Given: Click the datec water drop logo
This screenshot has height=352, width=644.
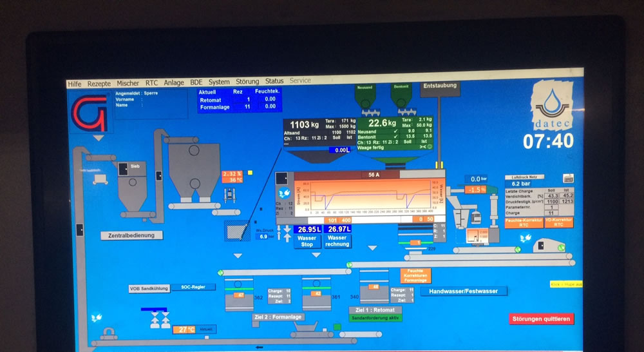Looking at the screenshot, I should click(x=552, y=105).
